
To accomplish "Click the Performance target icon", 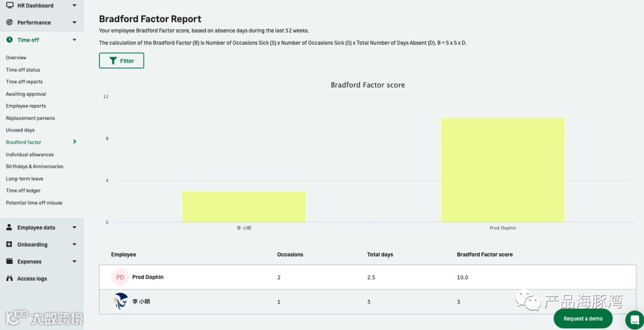I will tap(10, 23).
